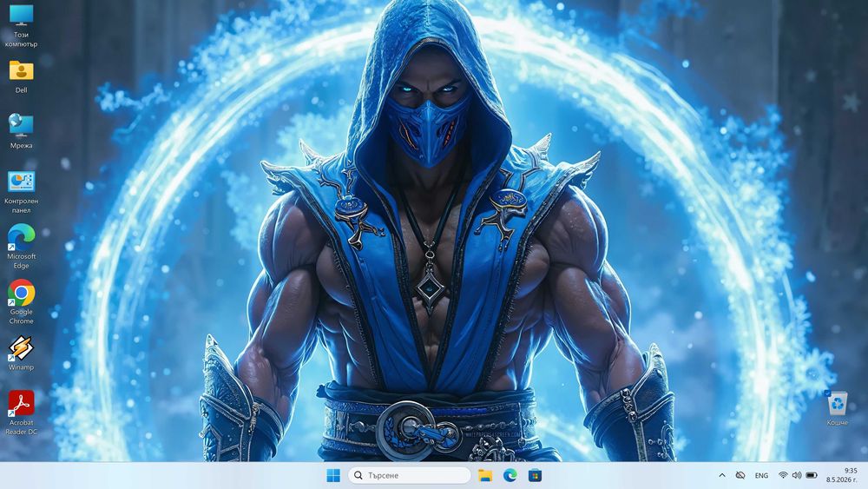Click the 'Търсене' taskbar search box
The height and width of the screenshot is (489, 868).
410,475
